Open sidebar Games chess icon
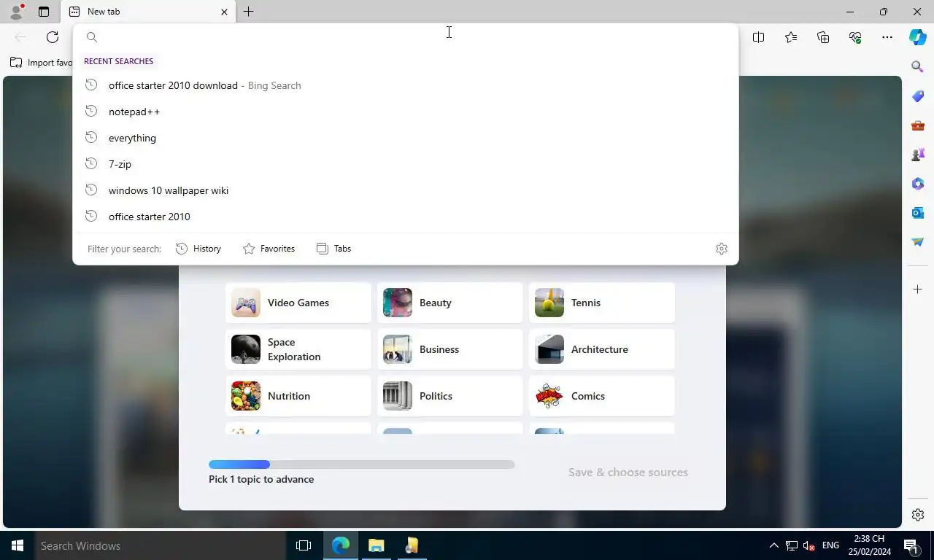934x560 pixels. 918,155
